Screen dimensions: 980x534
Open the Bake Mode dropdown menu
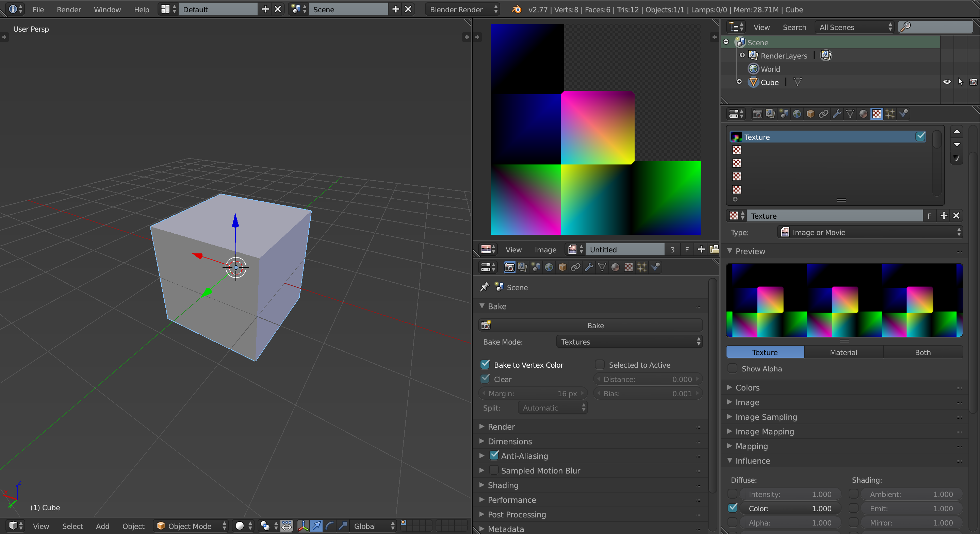click(x=629, y=341)
